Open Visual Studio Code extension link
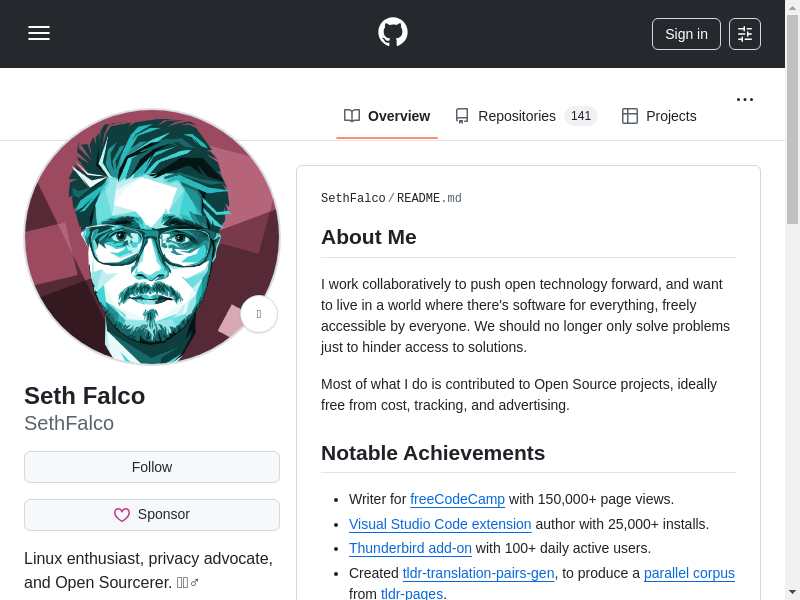 coord(440,524)
